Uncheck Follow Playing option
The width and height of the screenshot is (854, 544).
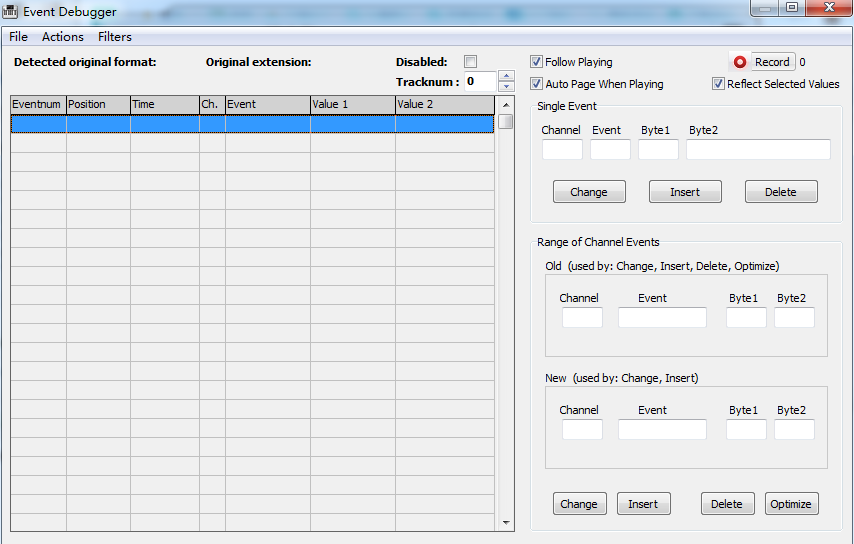tap(537, 62)
